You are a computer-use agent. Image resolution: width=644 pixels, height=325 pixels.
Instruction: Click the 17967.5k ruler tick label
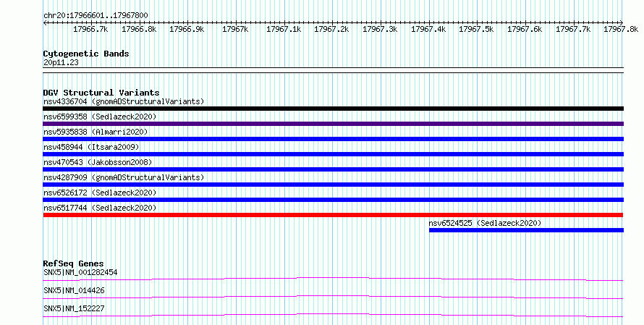476,29
